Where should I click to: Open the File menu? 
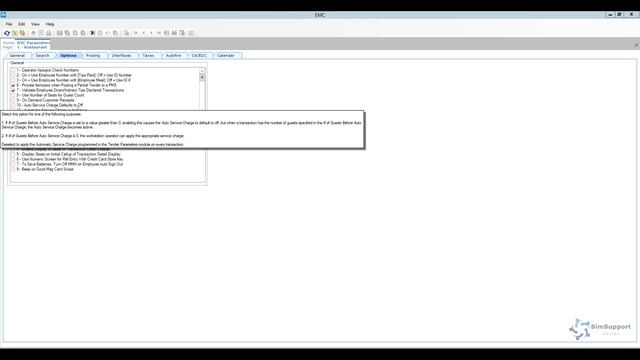tap(9, 24)
